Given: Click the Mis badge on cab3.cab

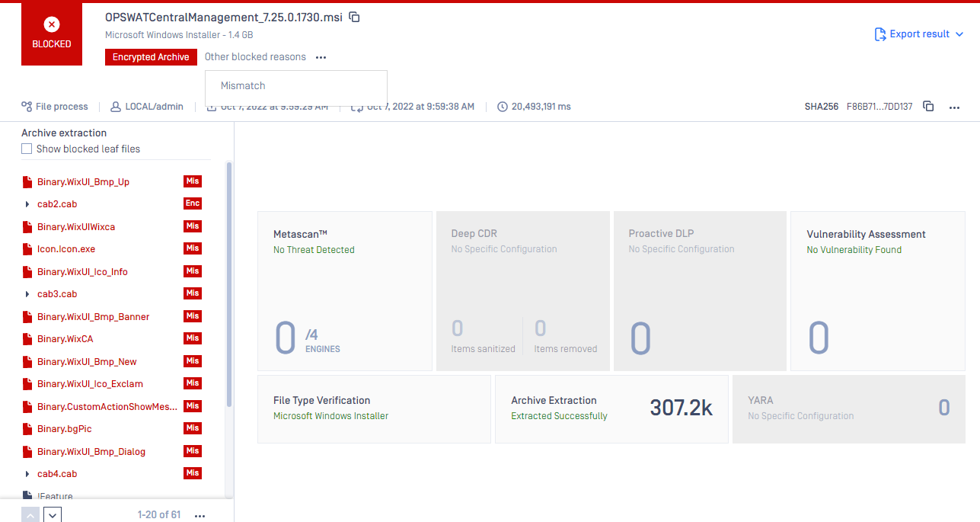Looking at the screenshot, I should point(193,293).
